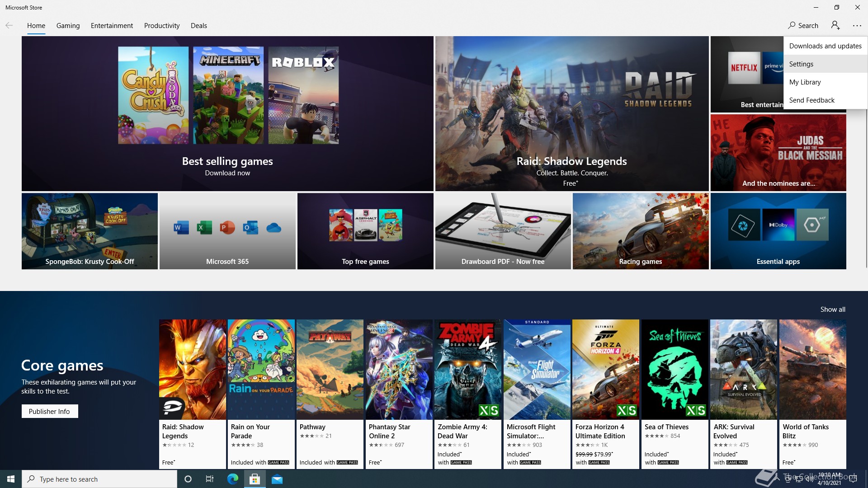Click the Publisher Info button

pyautogui.click(x=50, y=411)
